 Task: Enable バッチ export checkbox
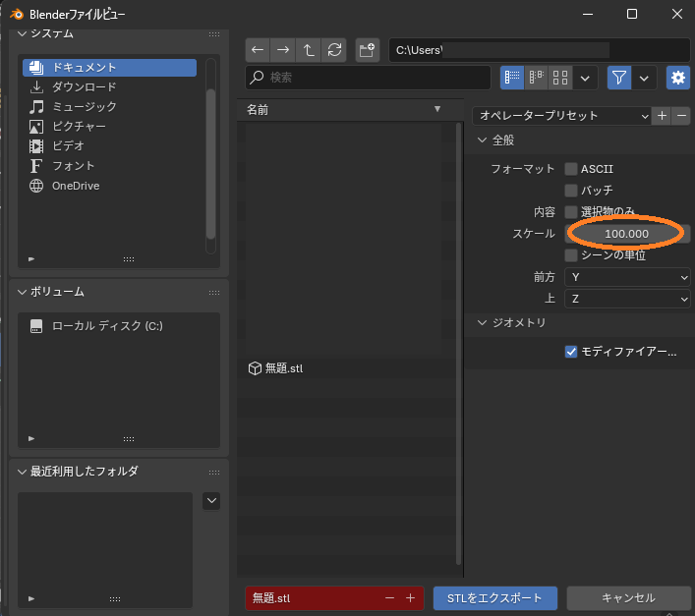coord(571,191)
